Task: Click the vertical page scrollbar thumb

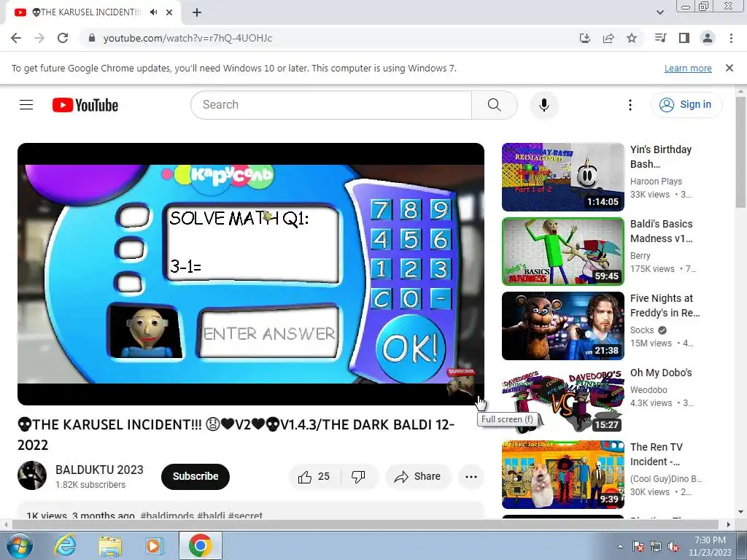Action: click(741, 152)
